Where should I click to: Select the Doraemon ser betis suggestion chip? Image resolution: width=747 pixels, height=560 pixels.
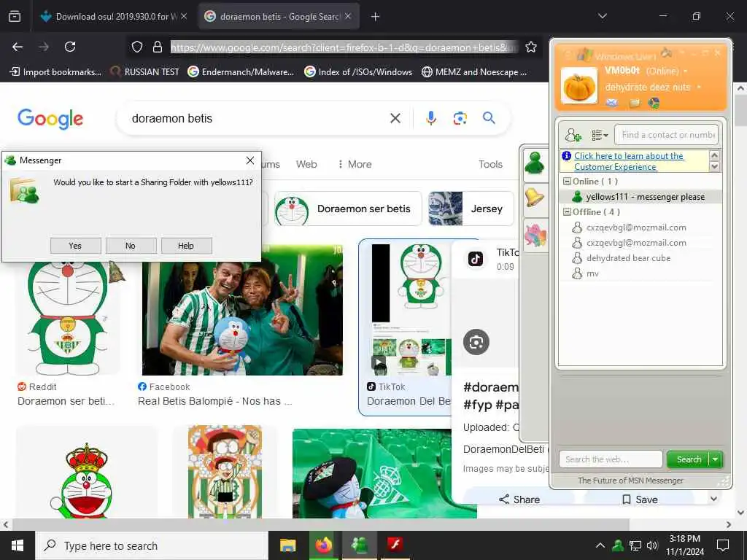(x=348, y=209)
